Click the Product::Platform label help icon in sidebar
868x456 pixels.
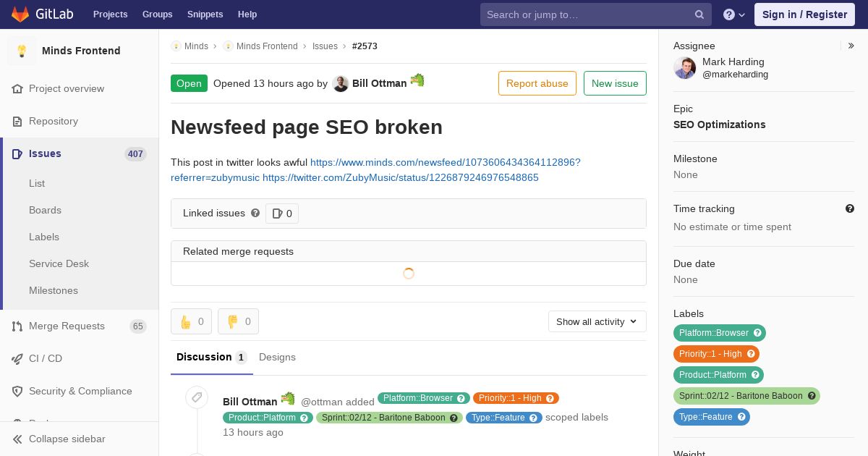(x=755, y=375)
